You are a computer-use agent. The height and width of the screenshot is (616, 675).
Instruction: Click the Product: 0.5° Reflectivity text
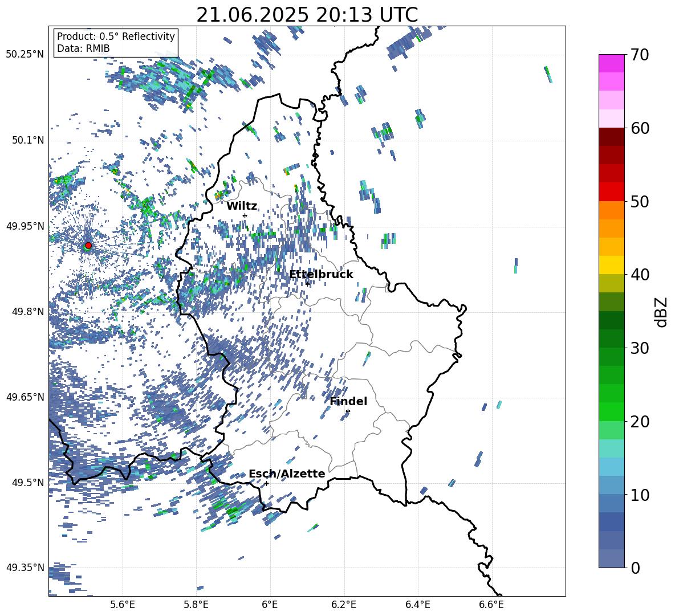pos(116,36)
